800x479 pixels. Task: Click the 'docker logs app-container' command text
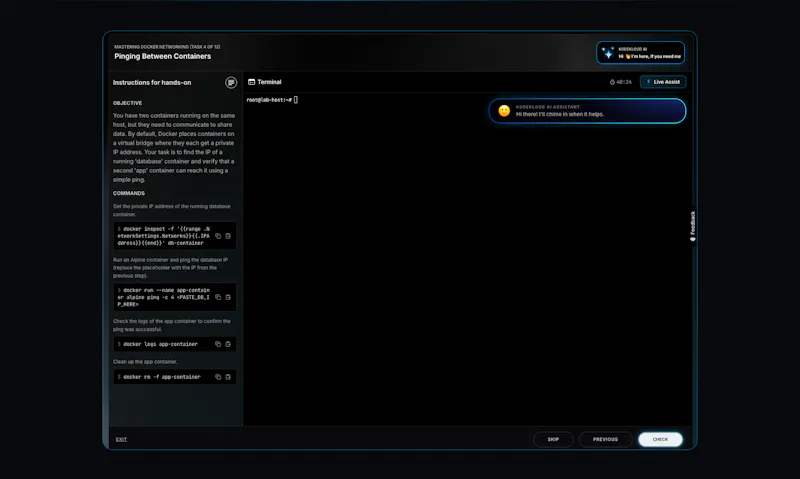[160, 344]
